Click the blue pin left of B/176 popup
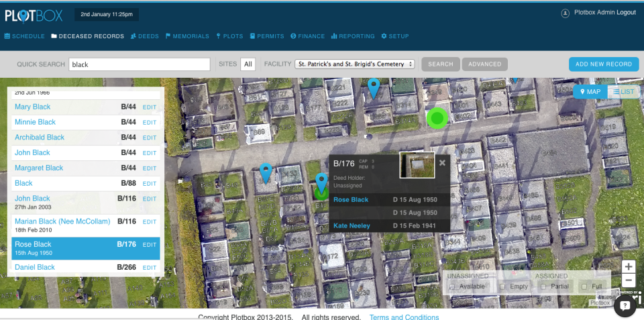The image size is (644, 320). [266, 172]
